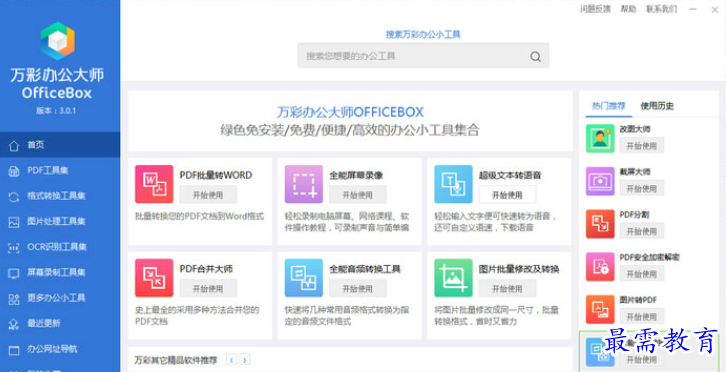
Task: Click the home icon beside 首页
Action: pyautogui.click(x=14, y=145)
